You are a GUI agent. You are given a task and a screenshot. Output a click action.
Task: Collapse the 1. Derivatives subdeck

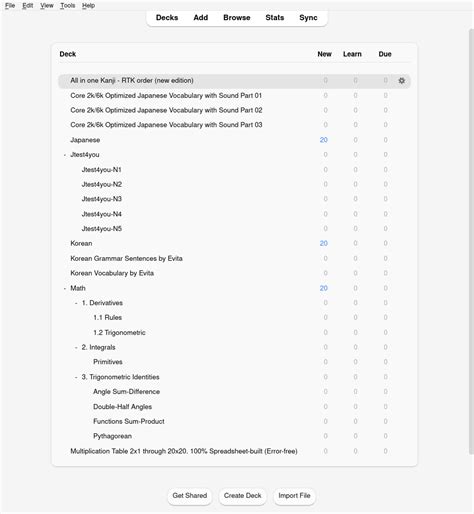point(76,303)
